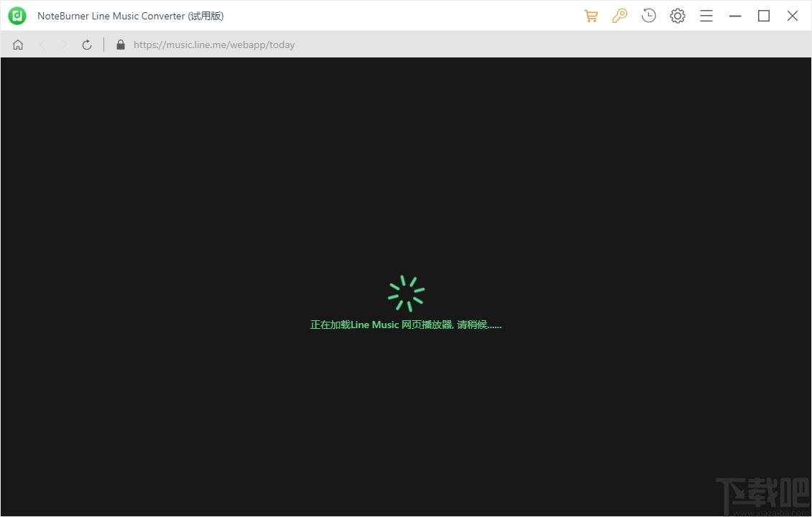Click the key icon to register the program
The width and height of the screenshot is (812, 517).
[619, 15]
